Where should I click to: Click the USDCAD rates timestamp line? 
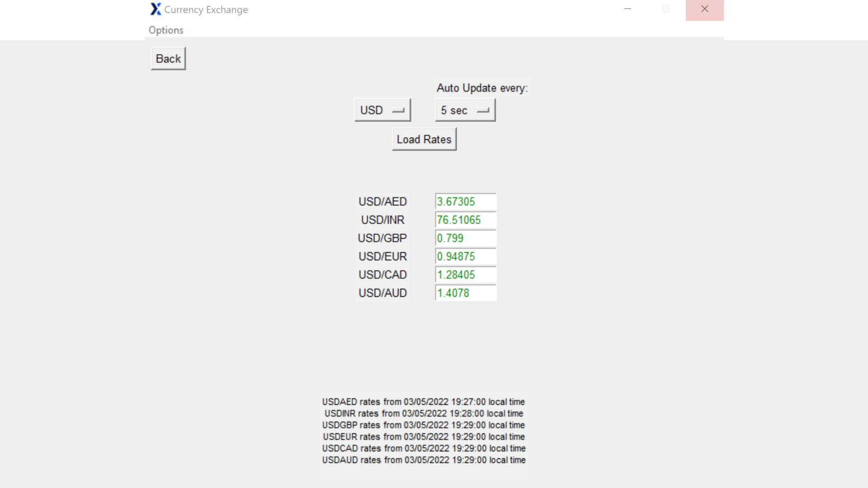pos(424,448)
